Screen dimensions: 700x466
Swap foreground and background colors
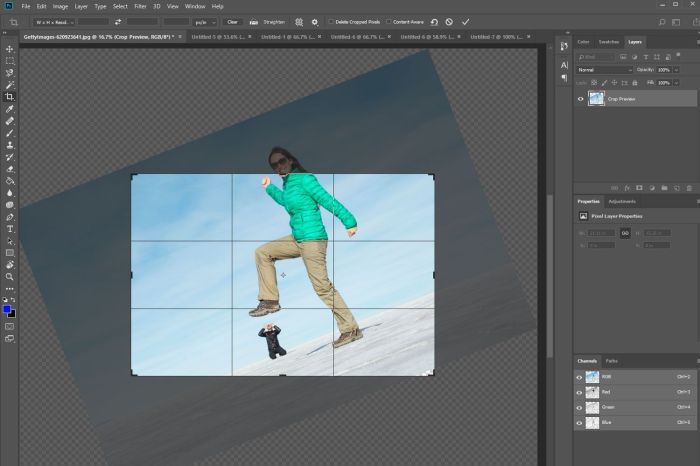point(13,300)
